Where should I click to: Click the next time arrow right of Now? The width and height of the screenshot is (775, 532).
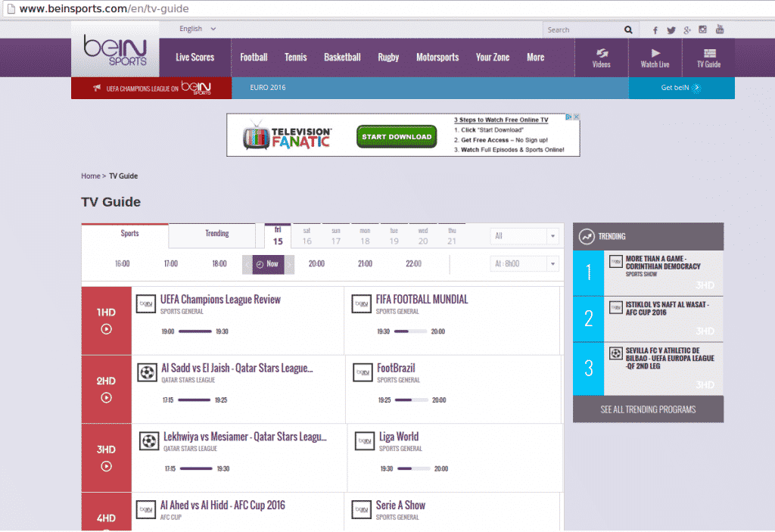click(289, 265)
